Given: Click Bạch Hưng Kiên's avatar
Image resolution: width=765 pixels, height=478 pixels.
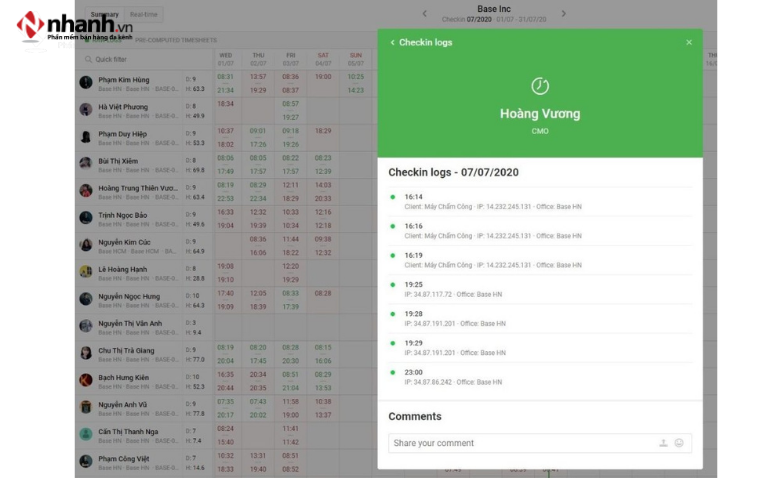Looking at the screenshot, I should 86,381.
